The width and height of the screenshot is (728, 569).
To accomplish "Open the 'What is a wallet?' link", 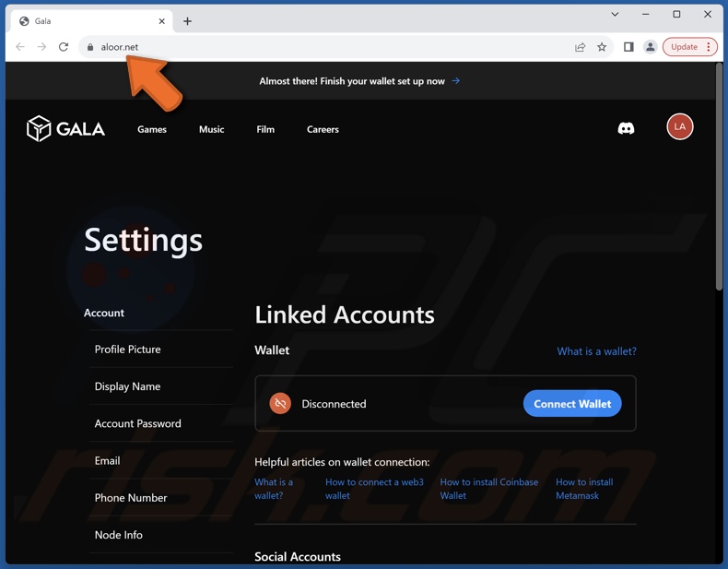I will click(596, 351).
